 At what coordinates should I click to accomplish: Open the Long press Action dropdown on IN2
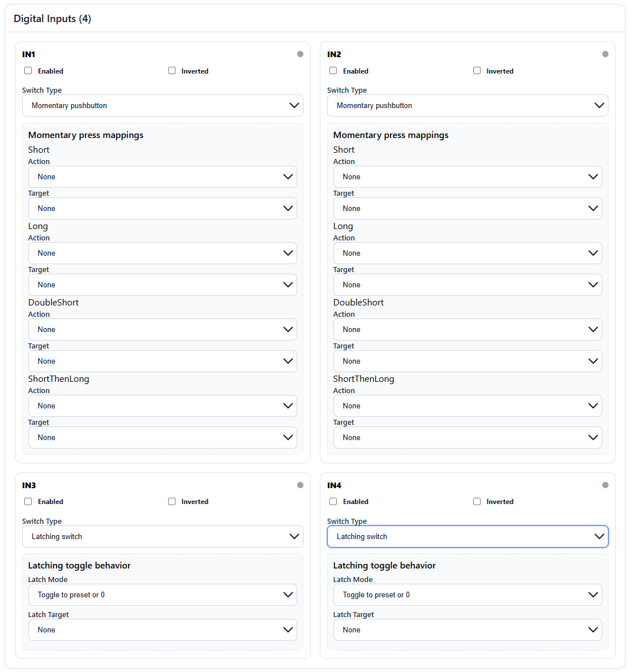(x=468, y=253)
